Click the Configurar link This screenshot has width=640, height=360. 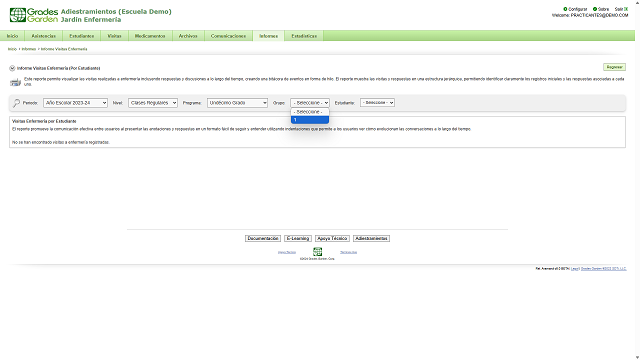[578, 9]
